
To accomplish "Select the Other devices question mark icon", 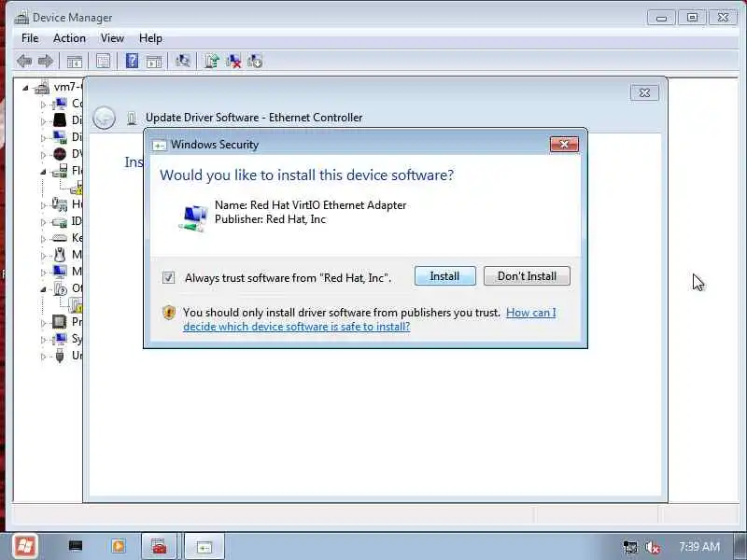I will 60,288.
